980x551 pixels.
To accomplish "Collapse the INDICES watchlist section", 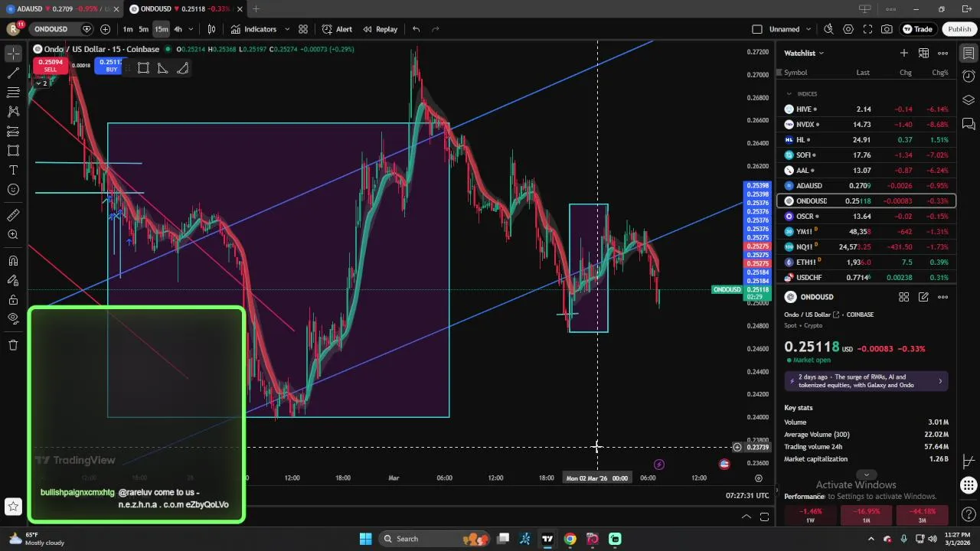I will pos(789,93).
